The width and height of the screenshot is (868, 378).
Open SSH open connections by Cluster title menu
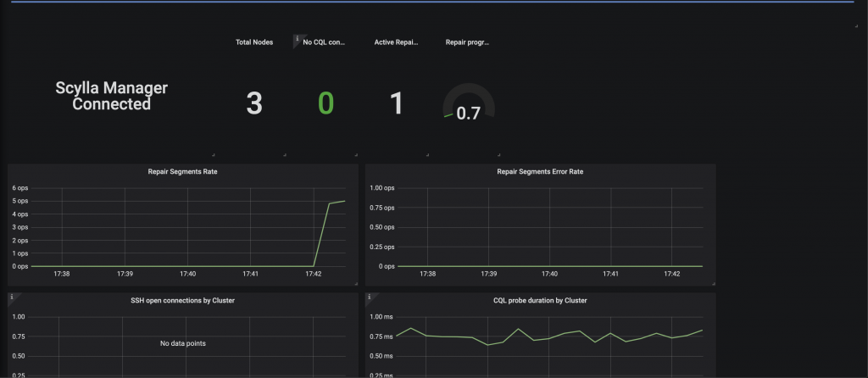[183, 301]
